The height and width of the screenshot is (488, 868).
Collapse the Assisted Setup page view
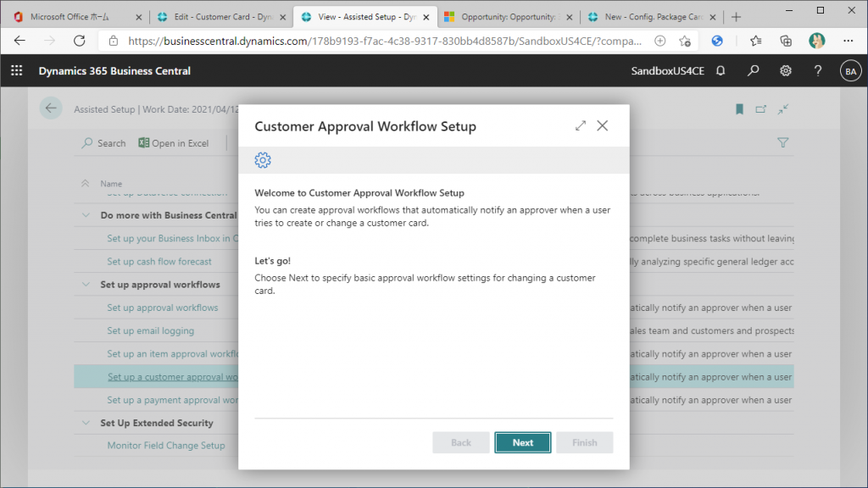coord(782,109)
